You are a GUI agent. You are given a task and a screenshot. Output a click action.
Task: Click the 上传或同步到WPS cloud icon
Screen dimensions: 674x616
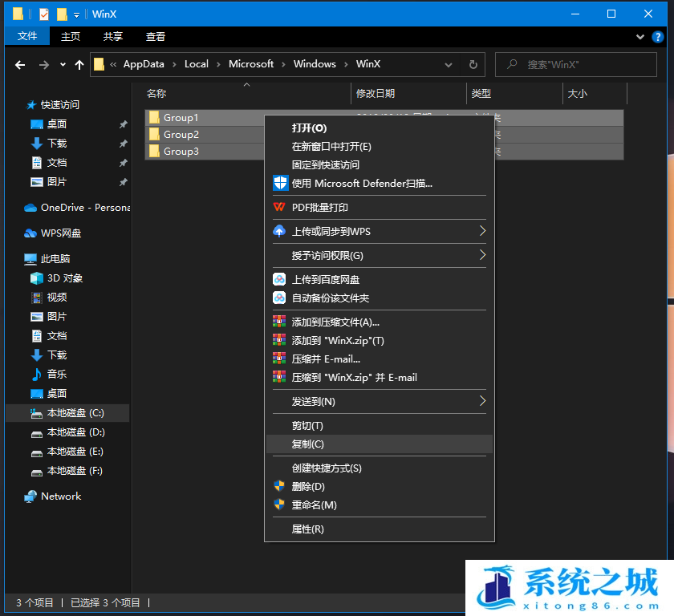pos(279,231)
